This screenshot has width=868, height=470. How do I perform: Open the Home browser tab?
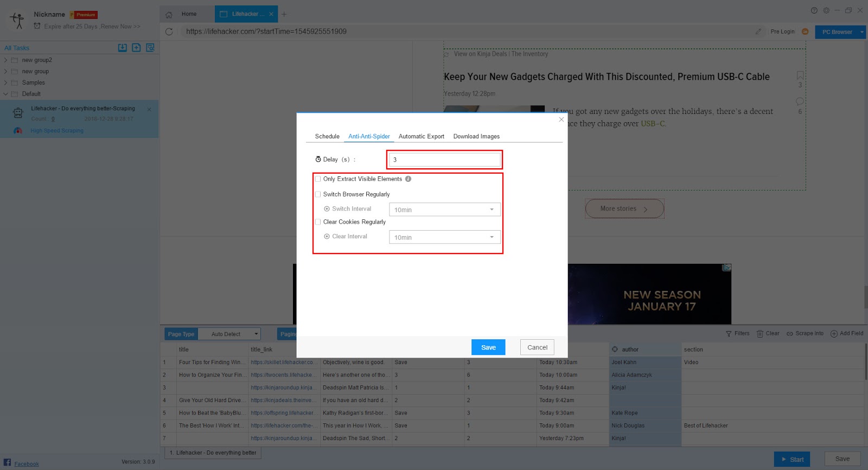pyautogui.click(x=187, y=14)
